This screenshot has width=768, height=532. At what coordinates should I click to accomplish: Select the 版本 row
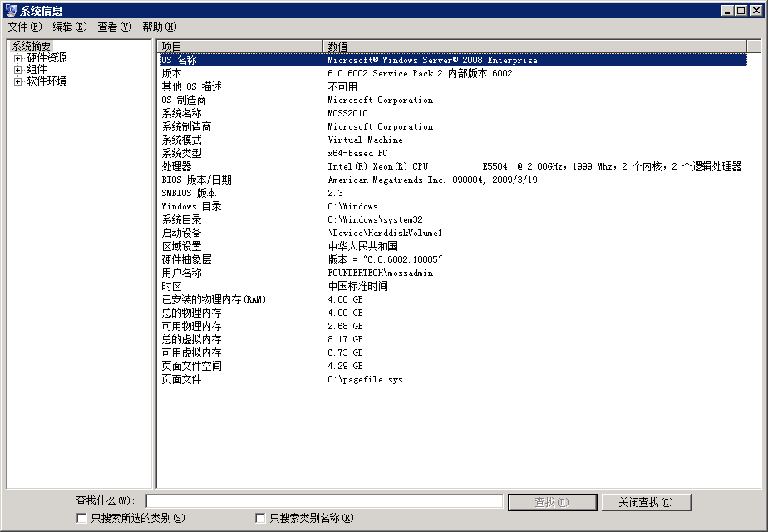[453, 73]
